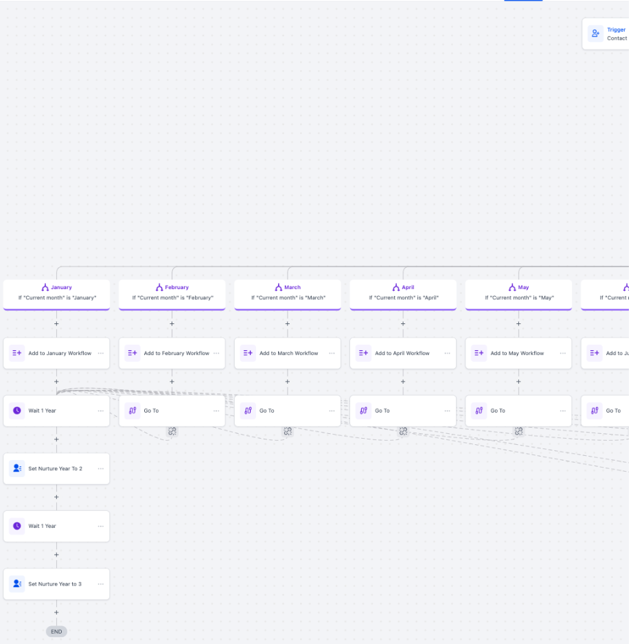644x644 pixels.
Task: Click the unlink icon below May Go To
Action: (x=518, y=431)
